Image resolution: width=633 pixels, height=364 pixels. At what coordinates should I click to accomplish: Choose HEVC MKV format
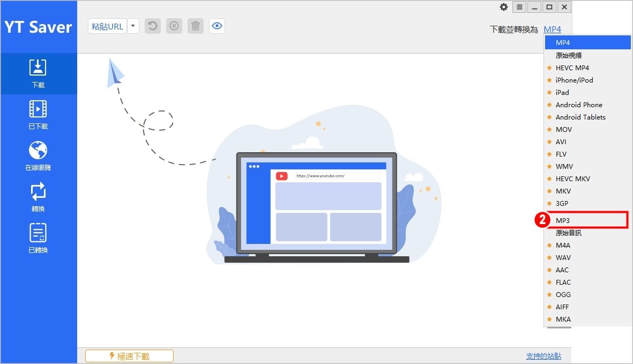587,179
